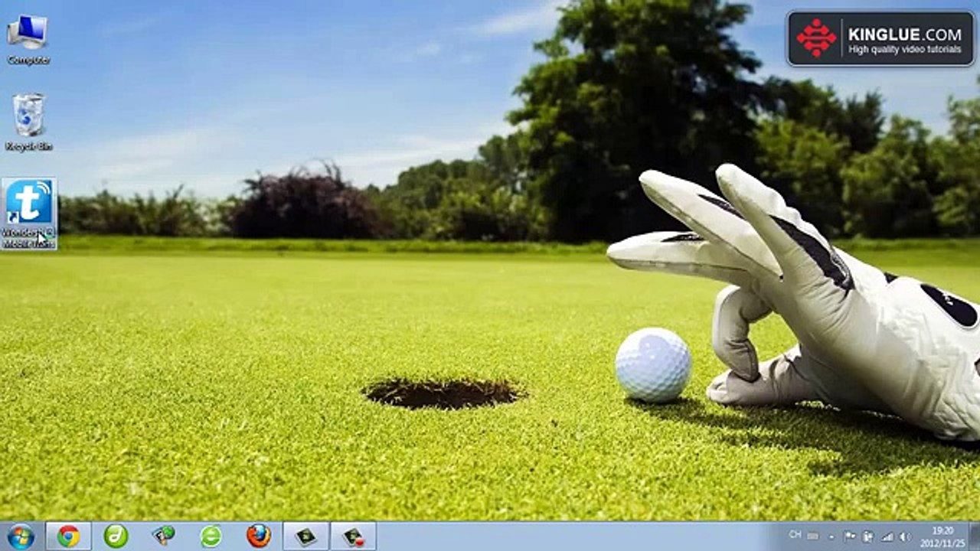Switch to the taskbar app with the red dot
Viewport: 980px width, 551px height.
click(353, 536)
